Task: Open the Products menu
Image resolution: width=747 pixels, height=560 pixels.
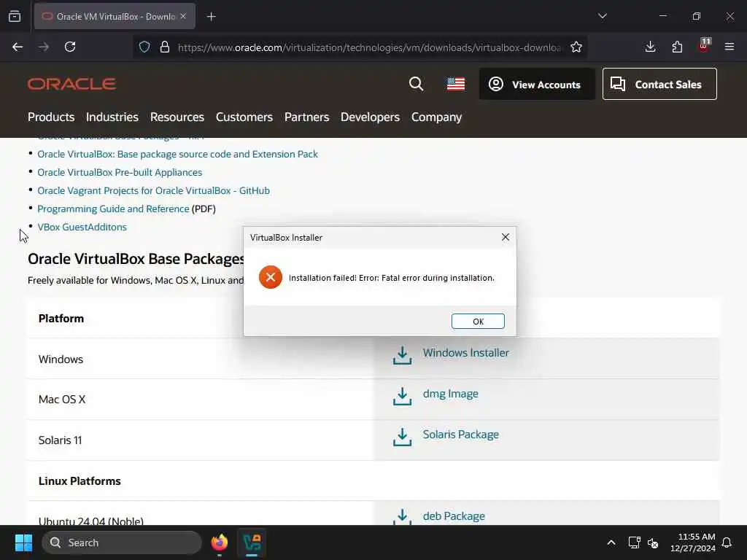Action: point(51,117)
